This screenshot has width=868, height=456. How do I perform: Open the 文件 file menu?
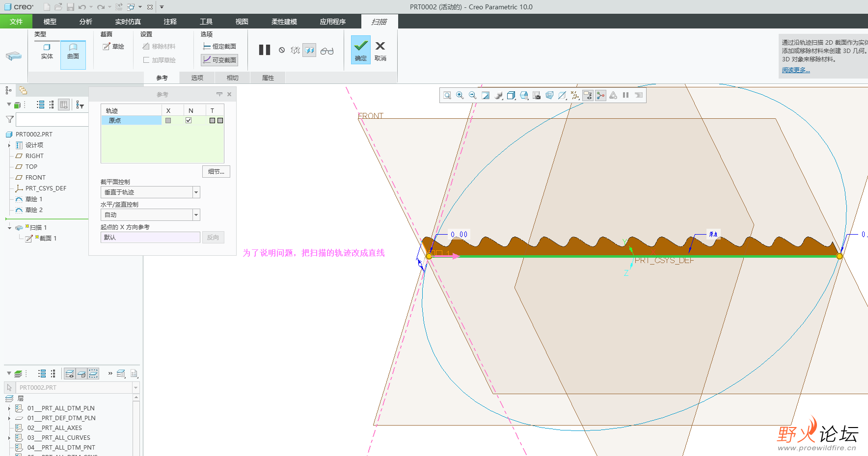[16, 22]
